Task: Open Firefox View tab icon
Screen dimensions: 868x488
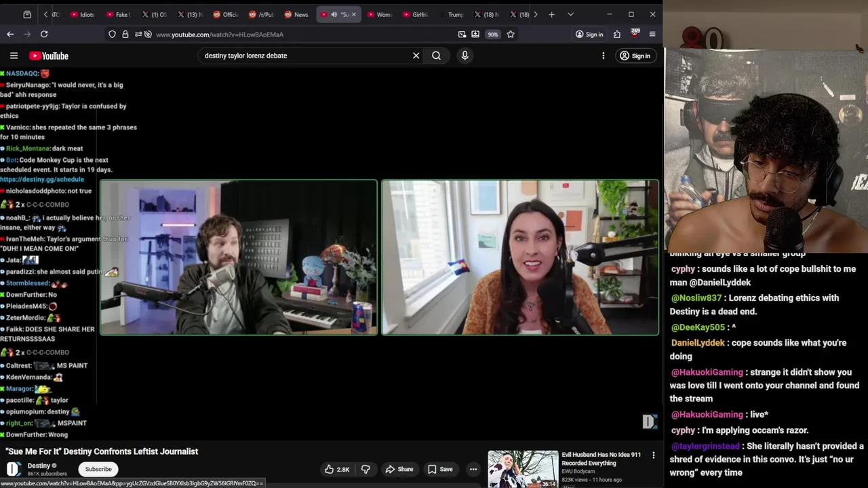Action: [27, 14]
